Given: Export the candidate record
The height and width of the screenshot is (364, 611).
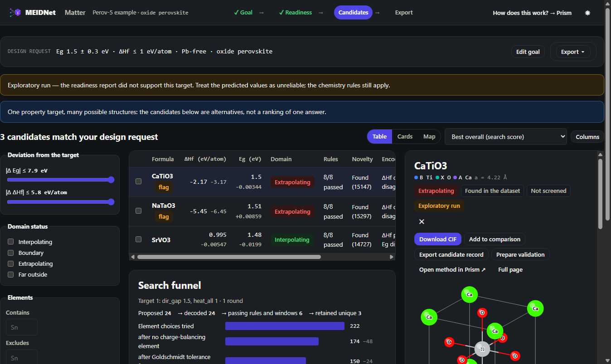Looking at the screenshot, I should 451,254.
